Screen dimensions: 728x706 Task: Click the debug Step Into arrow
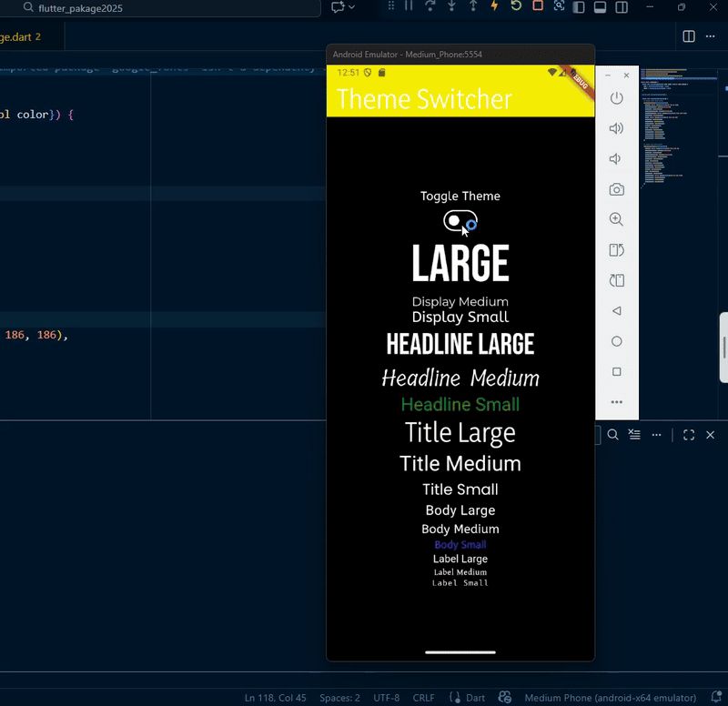point(451,5)
